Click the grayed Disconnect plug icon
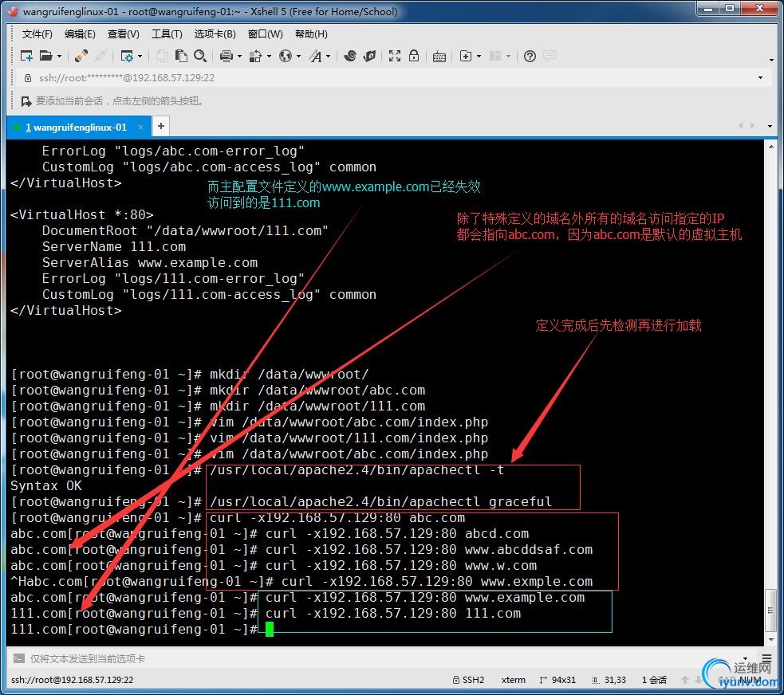This screenshot has width=784, height=695. pos(100,56)
